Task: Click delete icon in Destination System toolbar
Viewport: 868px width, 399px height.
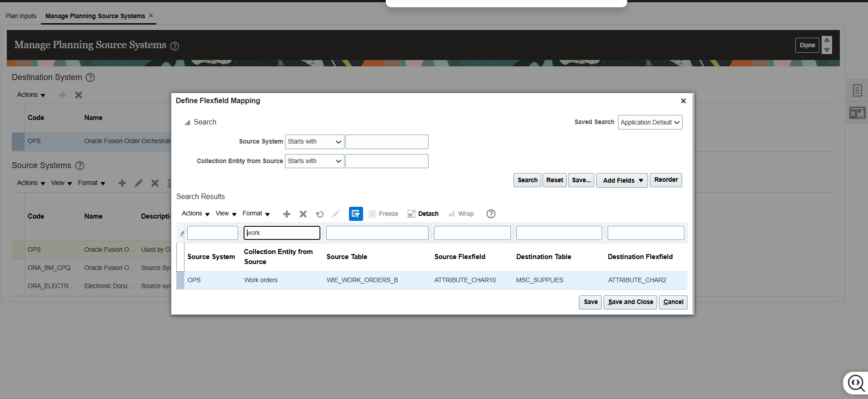Action: (x=79, y=95)
